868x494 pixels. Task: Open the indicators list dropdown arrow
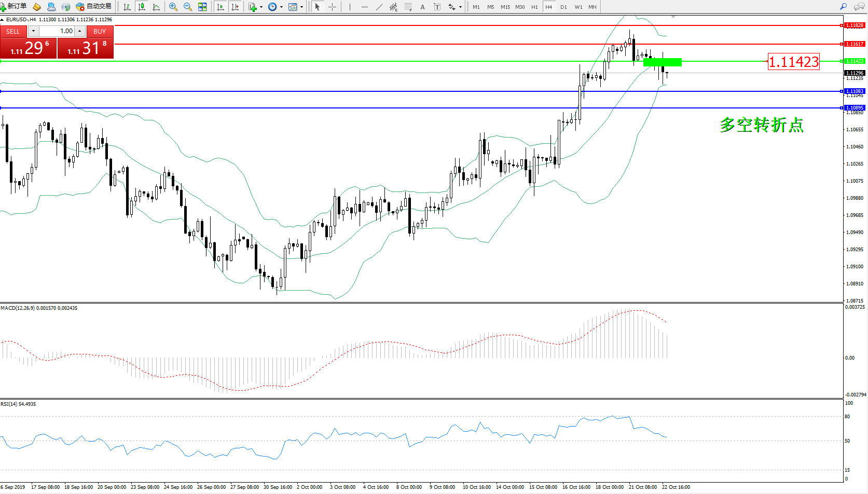[261, 7]
